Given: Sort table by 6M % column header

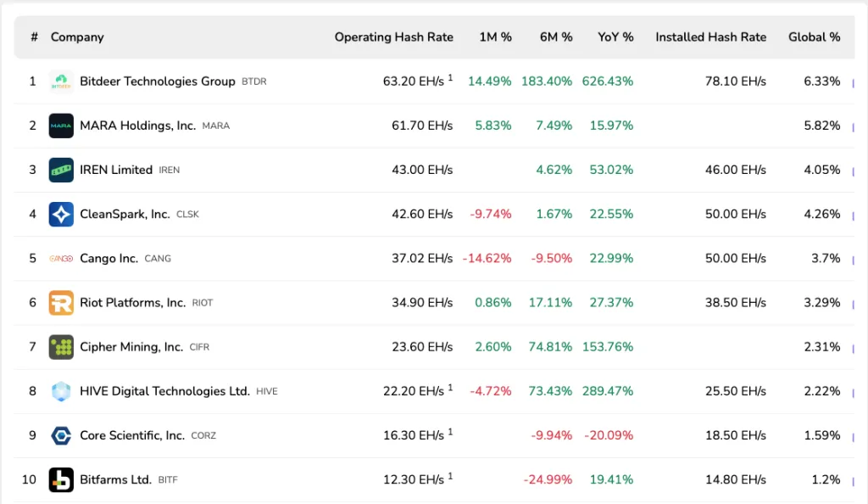Looking at the screenshot, I should (x=556, y=37).
